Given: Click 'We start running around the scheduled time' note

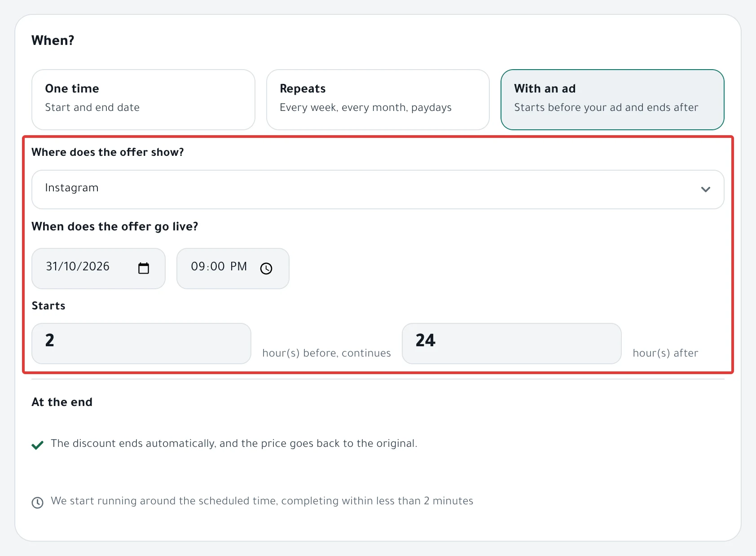Looking at the screenshot, I should click(x=262, y=501).
